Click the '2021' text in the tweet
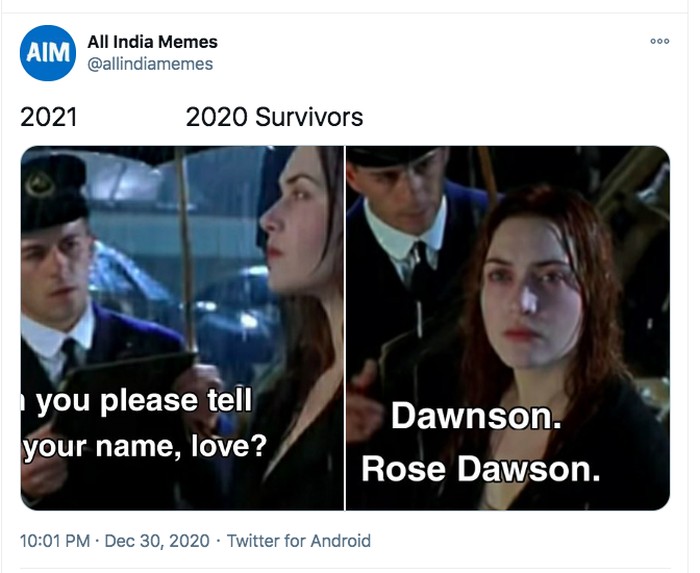The image size is (700, 573). [x=48, y=117]
